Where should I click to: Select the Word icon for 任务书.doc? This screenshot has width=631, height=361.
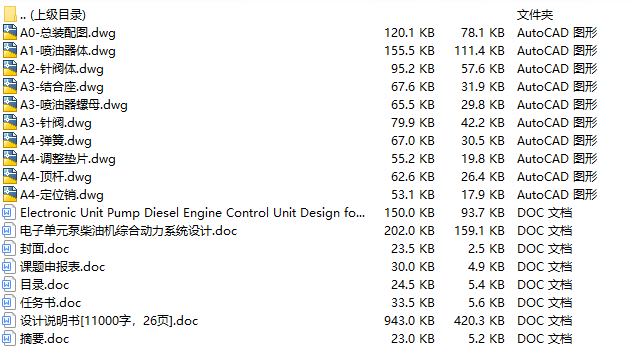(8, 303)
